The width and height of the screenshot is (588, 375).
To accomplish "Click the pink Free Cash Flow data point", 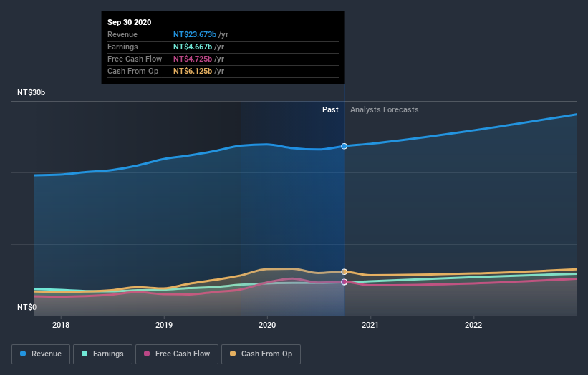I will pos(344,282).
